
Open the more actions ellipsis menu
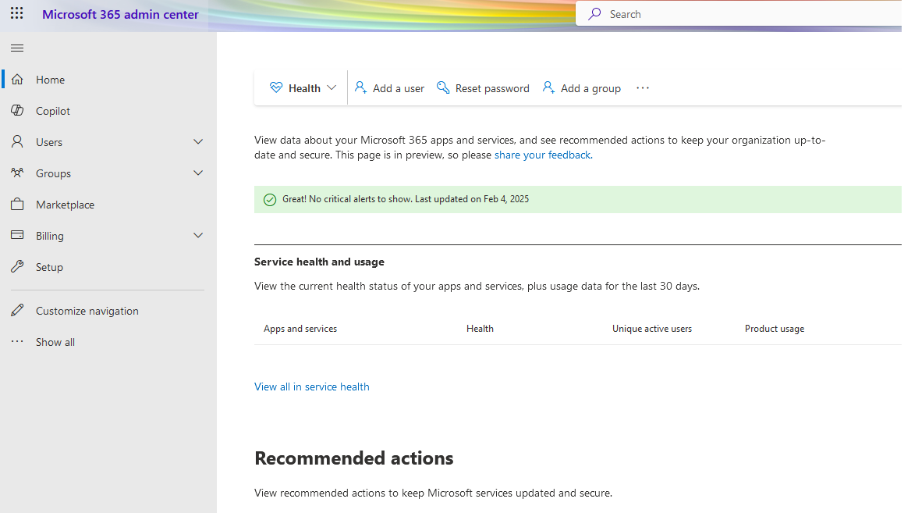[x=642, y=88]
